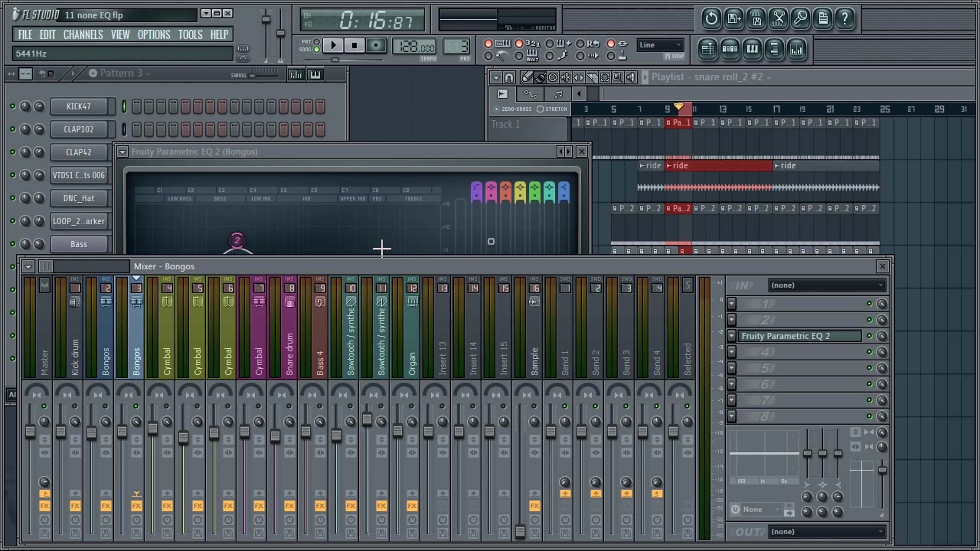Show the Browser window icon
The width and height of the screenshot is (980, 551).
tap(774, 50)
